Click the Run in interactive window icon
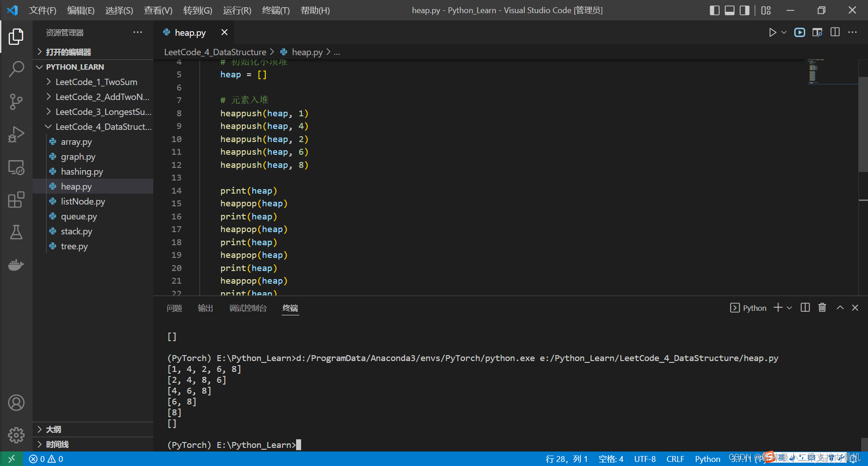 pyautogui.click(x=800, y=33)
